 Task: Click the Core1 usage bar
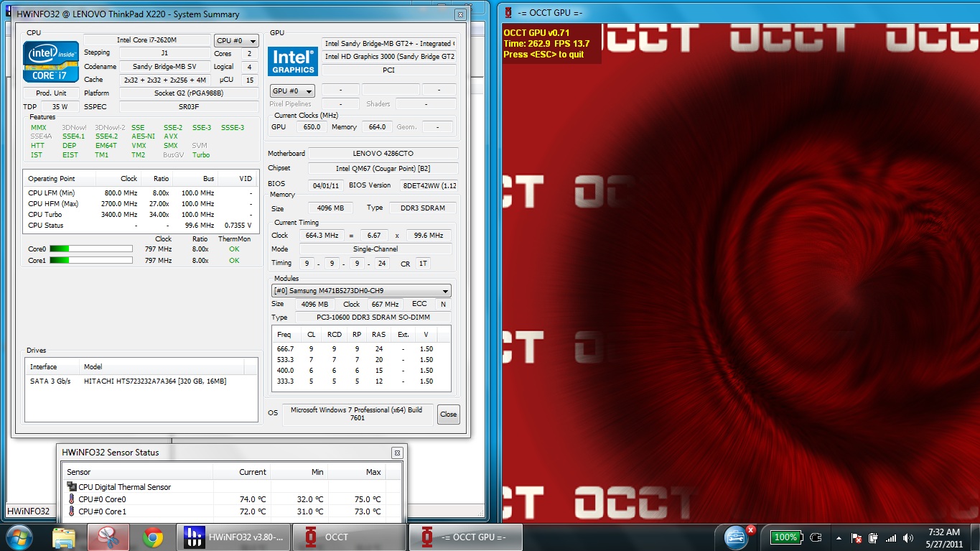tap(90, 260)
